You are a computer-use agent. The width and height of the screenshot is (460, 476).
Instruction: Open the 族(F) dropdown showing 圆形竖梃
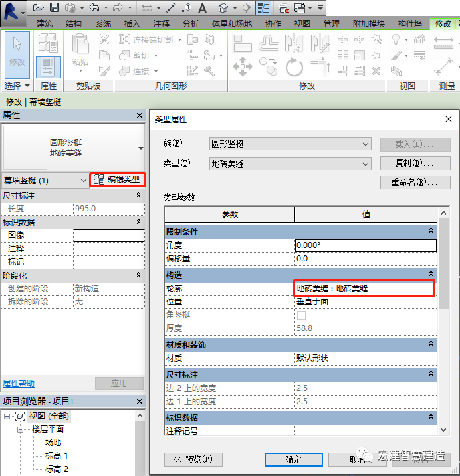[x=290, y=144]
